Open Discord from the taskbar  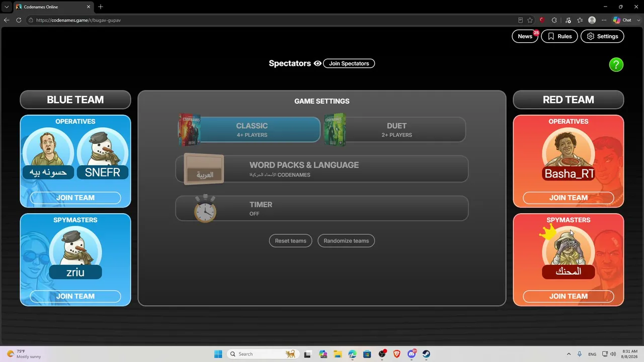point(412,354)
